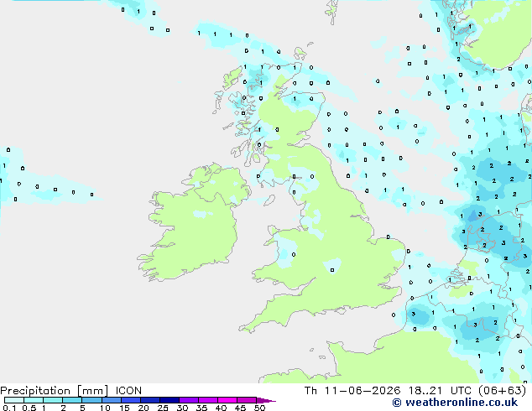The width and height of the screenshot is (532, 411).
Task: Select the 2–5 mm legend color swatch
Action: click(72, 400)
